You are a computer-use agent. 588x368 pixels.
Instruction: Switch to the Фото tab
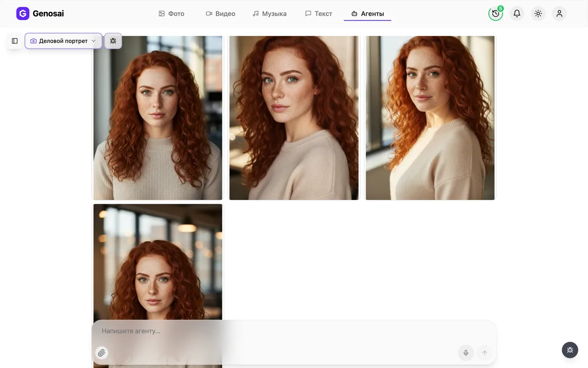[171, 14]
